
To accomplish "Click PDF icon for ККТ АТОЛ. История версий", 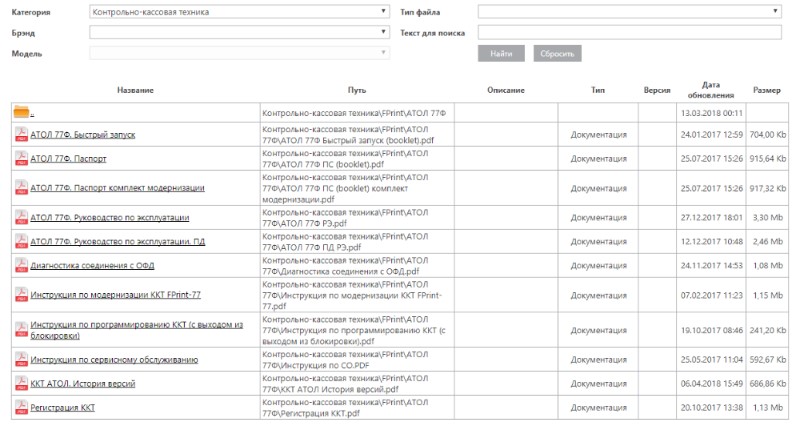I will click(20, 383).
